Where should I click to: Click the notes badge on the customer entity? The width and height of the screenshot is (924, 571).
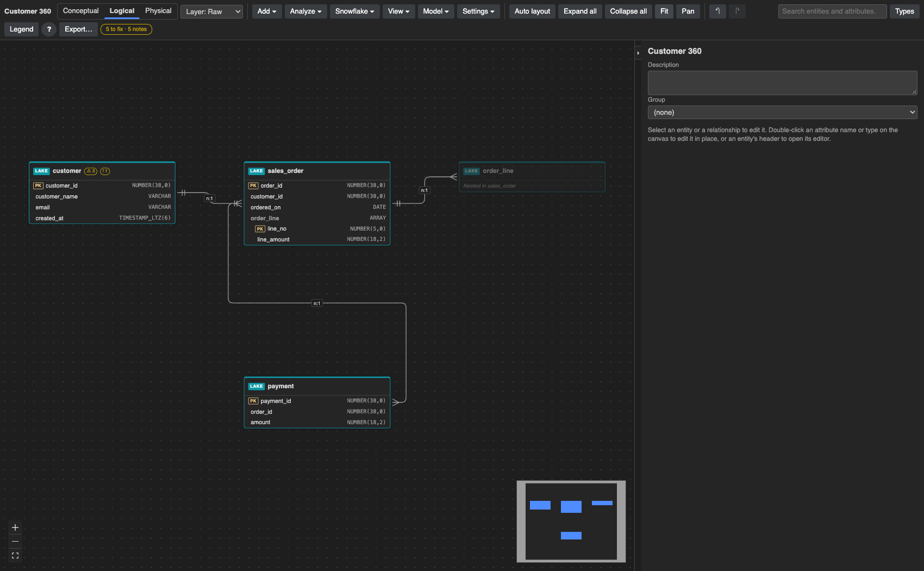(105, 171)
